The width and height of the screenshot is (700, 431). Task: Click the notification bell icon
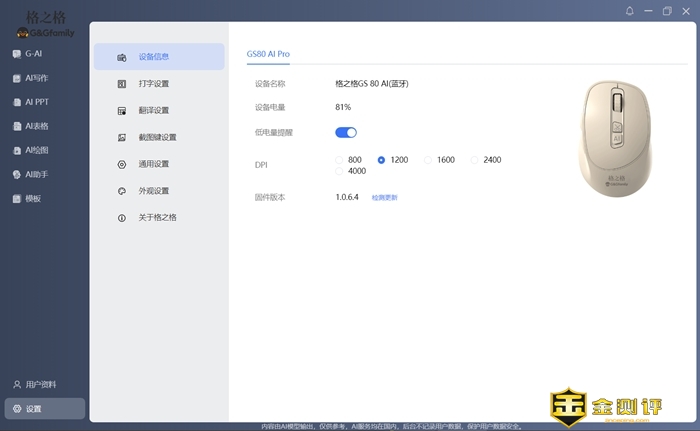point(630,11)
